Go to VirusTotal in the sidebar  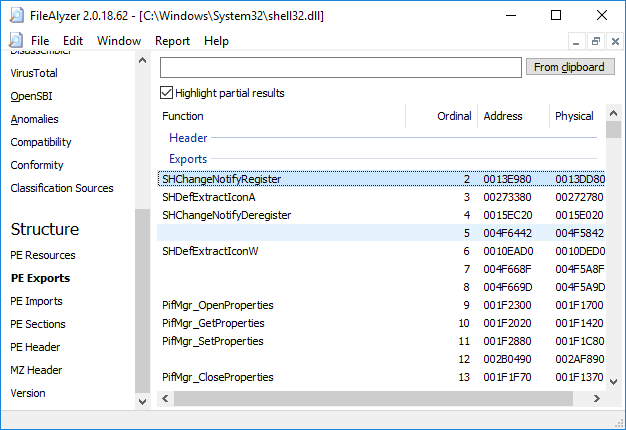34,73
